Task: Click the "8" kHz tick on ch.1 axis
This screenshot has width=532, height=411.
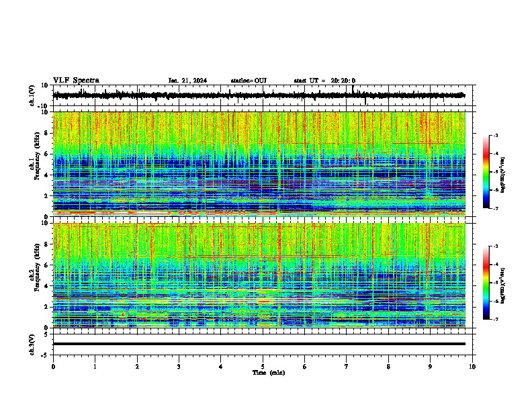Action: pyautogui.click(x=47, y=133)
